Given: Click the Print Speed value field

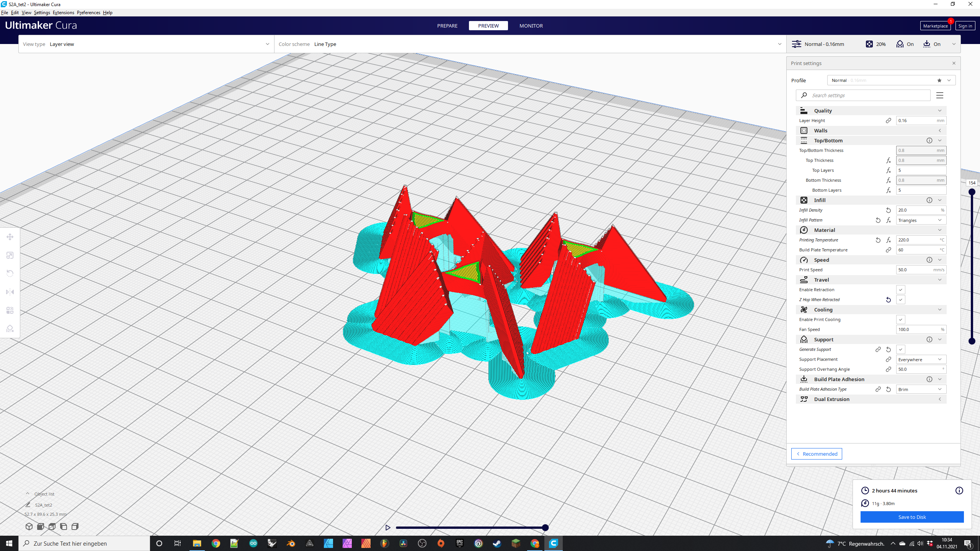Looking at the screenshot, I should tap(921, 270).
